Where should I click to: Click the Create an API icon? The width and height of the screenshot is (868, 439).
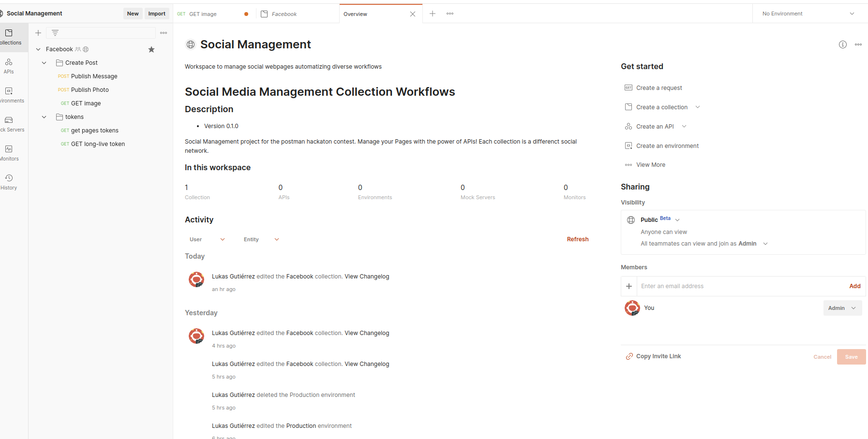point(629,126)
